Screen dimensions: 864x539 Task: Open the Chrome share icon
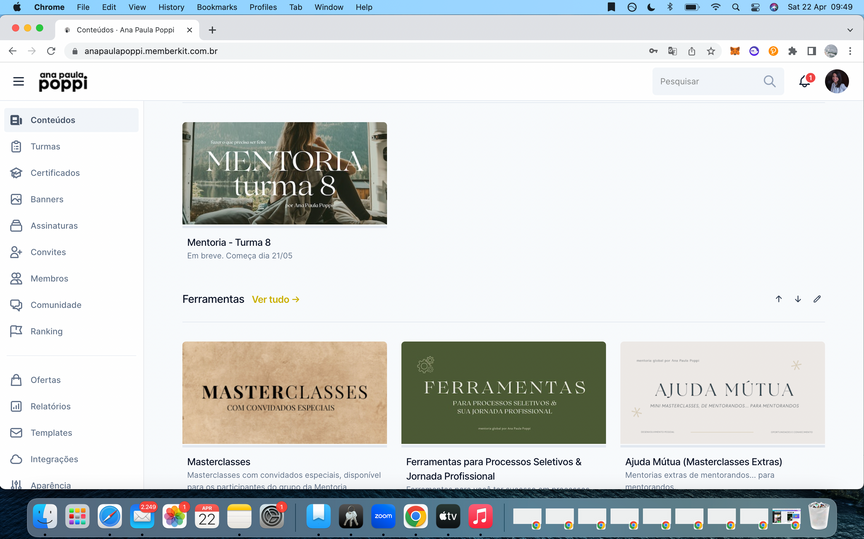click(692, 51)
